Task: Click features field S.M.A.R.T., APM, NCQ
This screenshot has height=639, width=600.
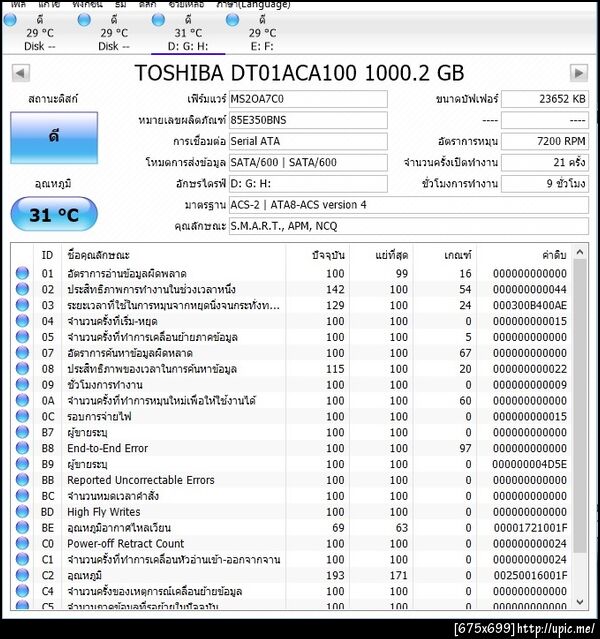Action: [x=409, y=226]
